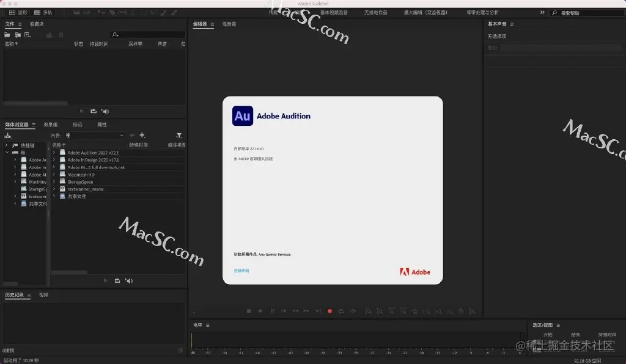Click Insert into Multitrack icon in Files panel

50,35
